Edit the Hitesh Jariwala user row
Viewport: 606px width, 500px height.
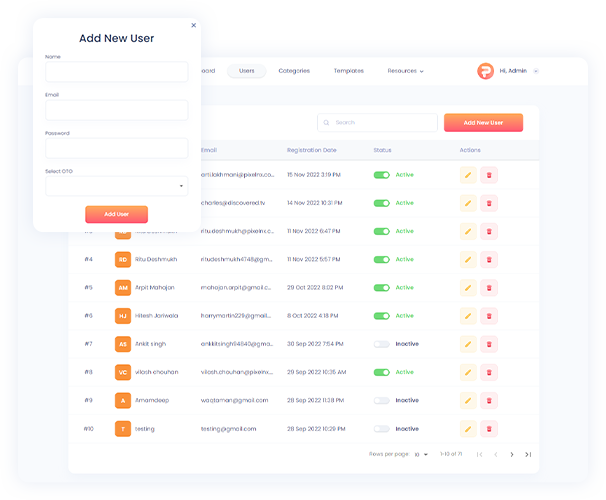[467, 316]
